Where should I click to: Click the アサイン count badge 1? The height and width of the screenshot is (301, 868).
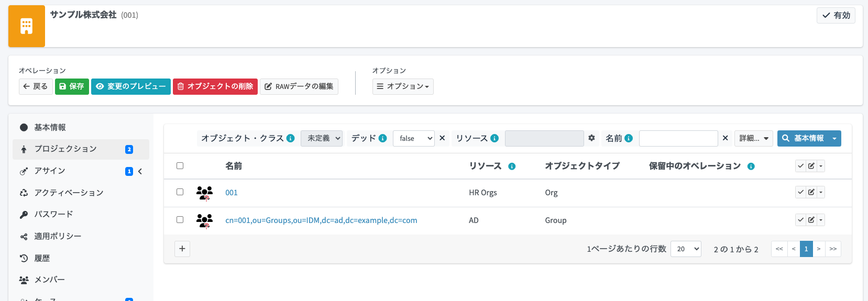click(129, 171)
